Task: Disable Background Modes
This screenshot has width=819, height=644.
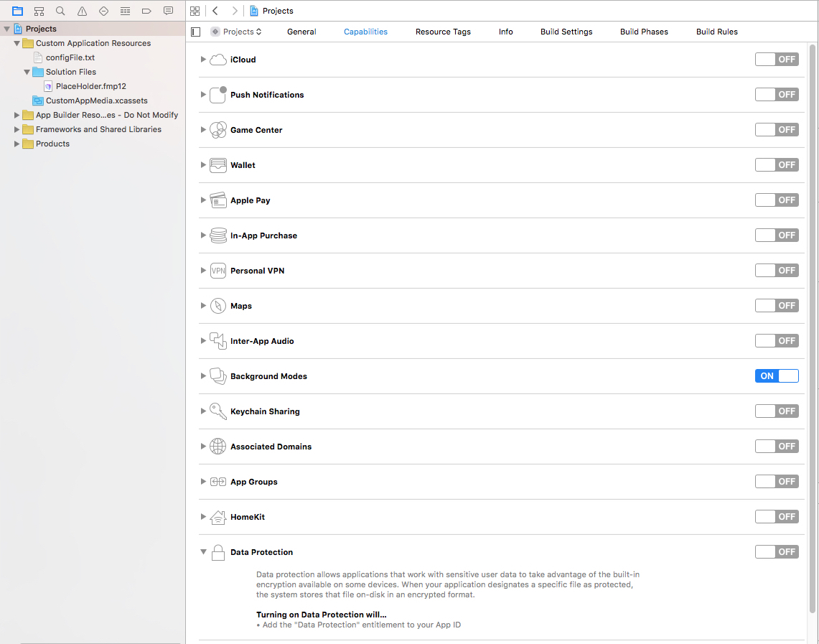Action: click(x=777, y=375)
